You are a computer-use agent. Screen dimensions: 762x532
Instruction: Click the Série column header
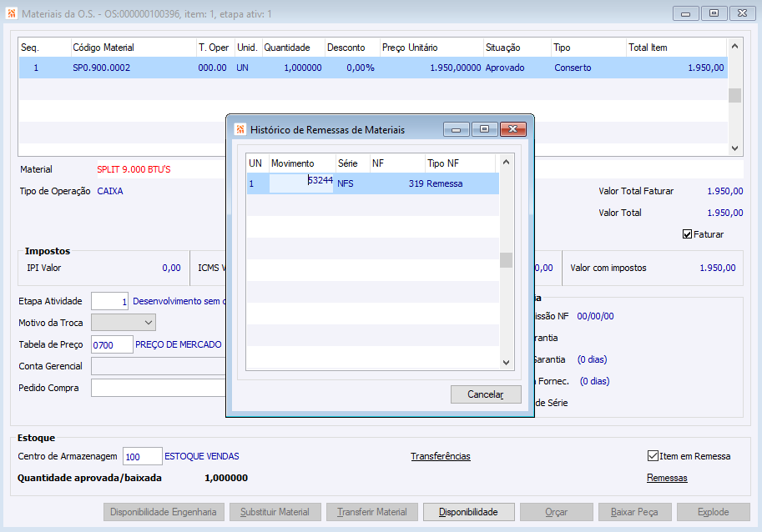coord(353,163)
